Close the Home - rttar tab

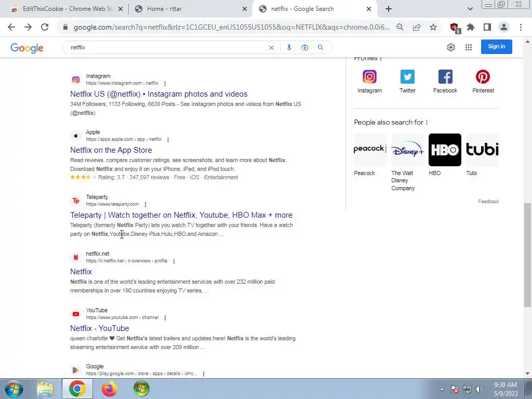(x=244, y=9)
